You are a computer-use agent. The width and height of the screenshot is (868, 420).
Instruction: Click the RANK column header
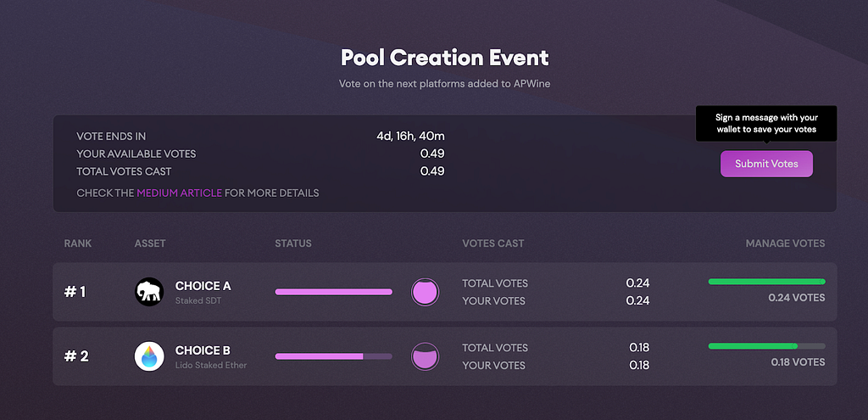click(78, 244)
